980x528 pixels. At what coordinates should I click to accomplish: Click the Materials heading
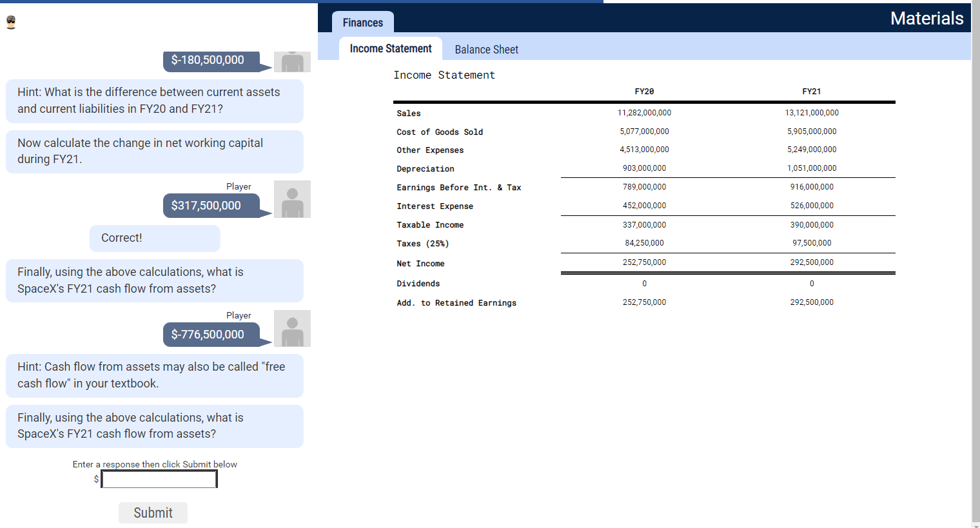pyautogui.click(x=926, y=18)
